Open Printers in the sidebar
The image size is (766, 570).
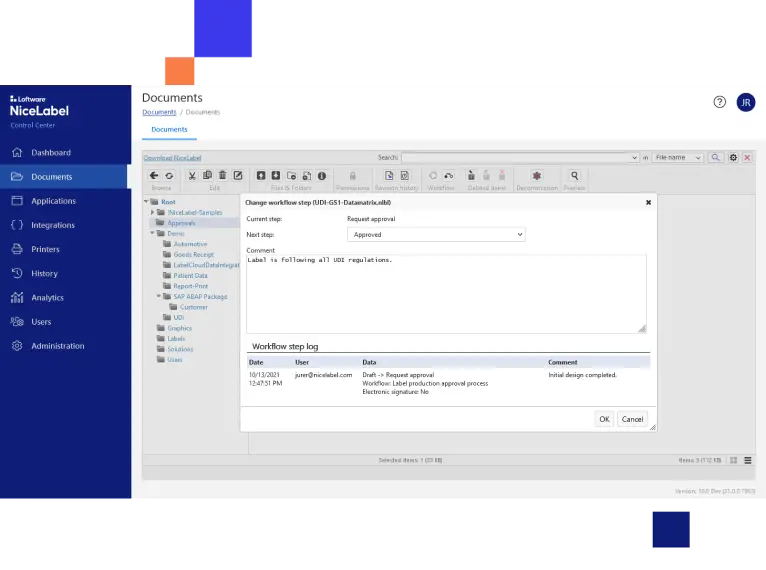[45, 249]
